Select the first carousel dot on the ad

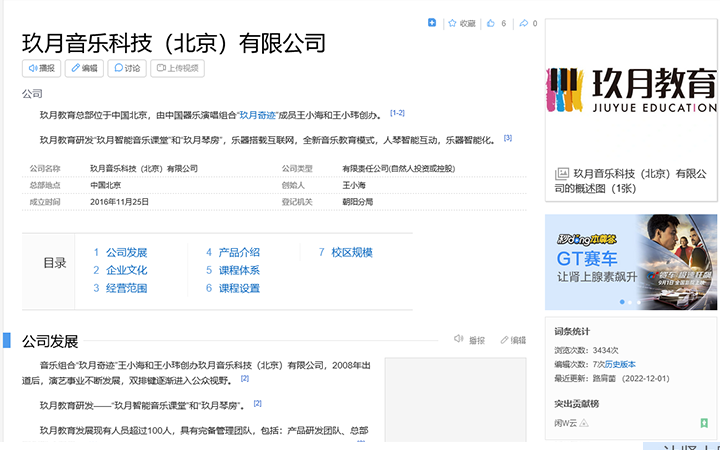(x=622, y=302)
